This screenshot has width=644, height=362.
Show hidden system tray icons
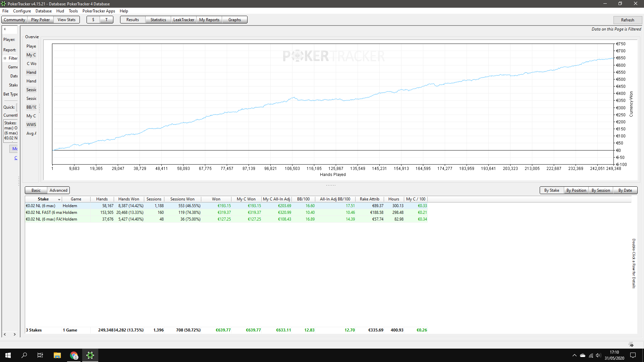click(574, 355)
